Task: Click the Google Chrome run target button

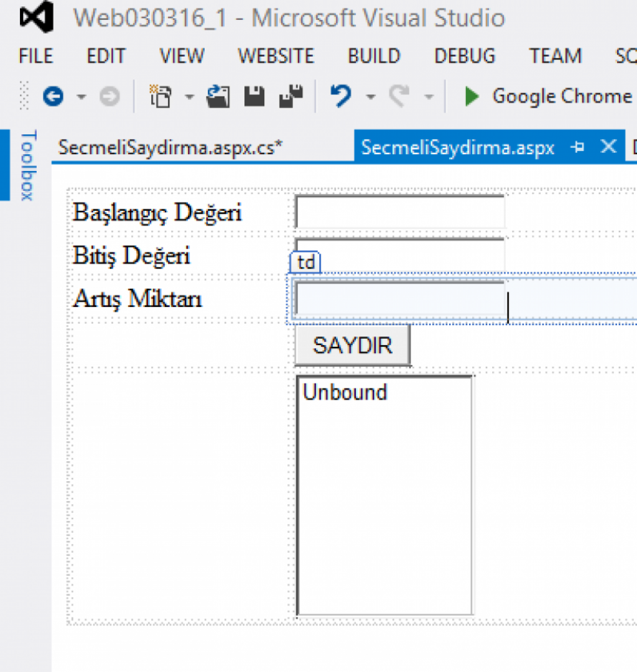Action: [x=562, y=96]
